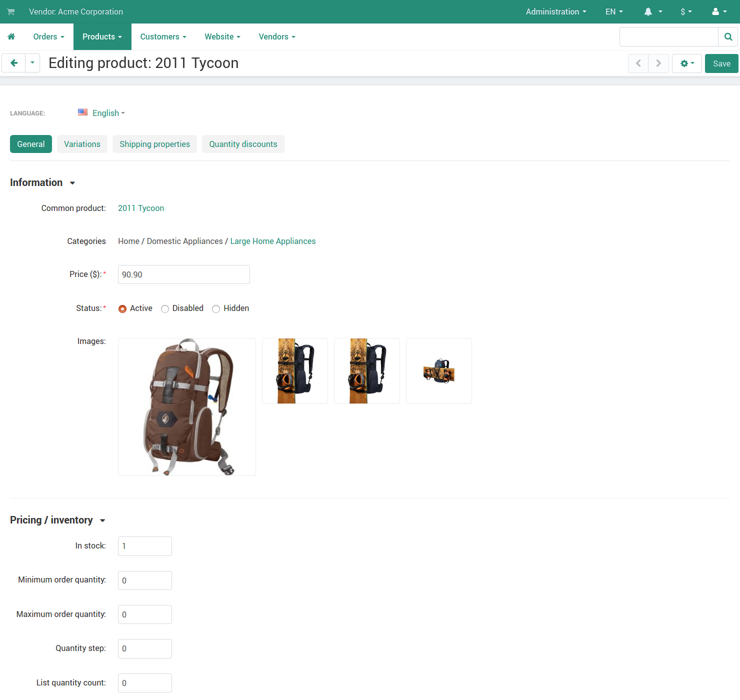This screenshot has height=700, width=740.
Task: Switch to the Quantity discounts tab
Action: [243, 144]
